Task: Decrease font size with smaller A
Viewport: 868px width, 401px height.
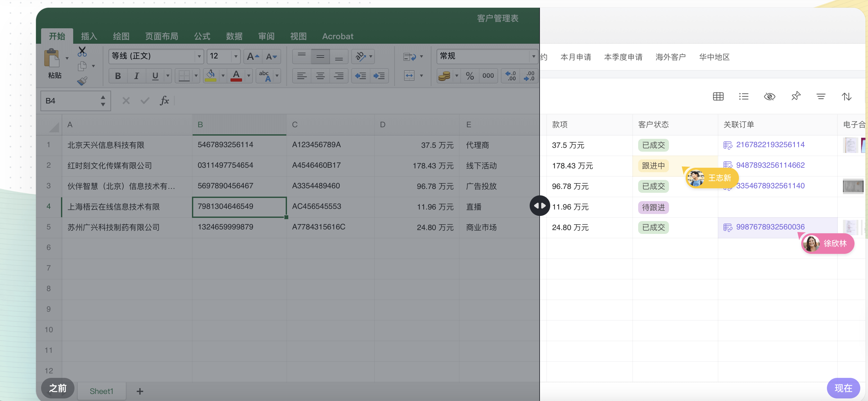Action: click(271, 56)
